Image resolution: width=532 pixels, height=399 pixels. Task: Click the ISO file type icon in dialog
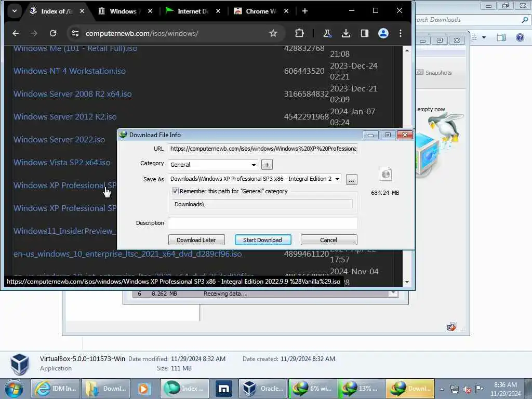point(386,175)
